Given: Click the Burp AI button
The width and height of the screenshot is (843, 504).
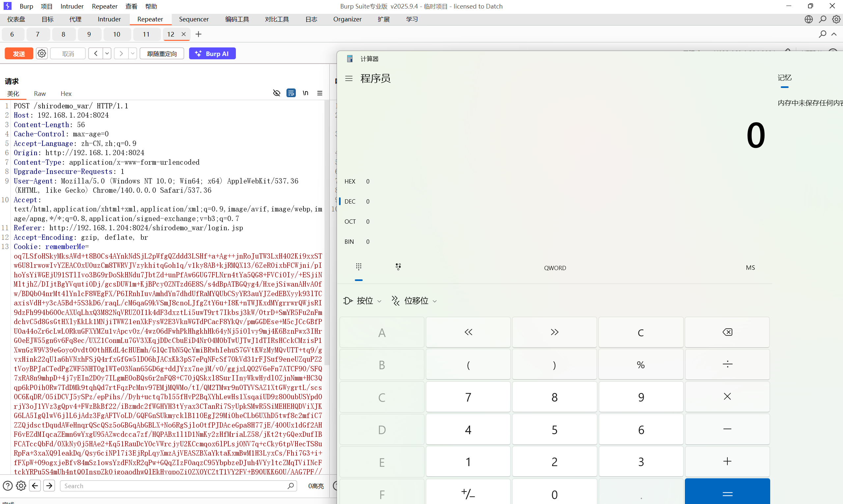Looking at the screenshot, I should point(212,54).
